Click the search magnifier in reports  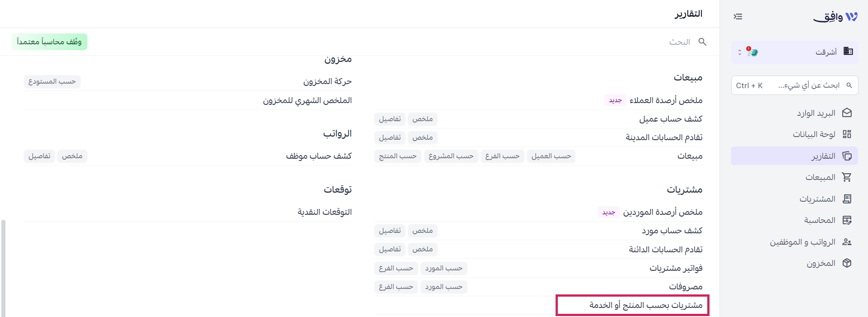point(702,42)
